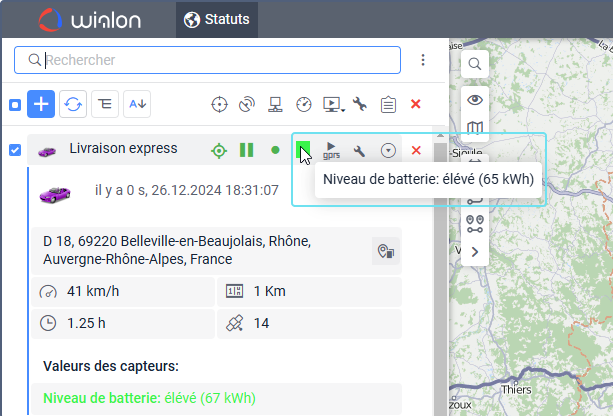This screenshot has height=416, width=613.
Task: Click the speedometer icon in the column header toolbar
Action: [304, 104]
